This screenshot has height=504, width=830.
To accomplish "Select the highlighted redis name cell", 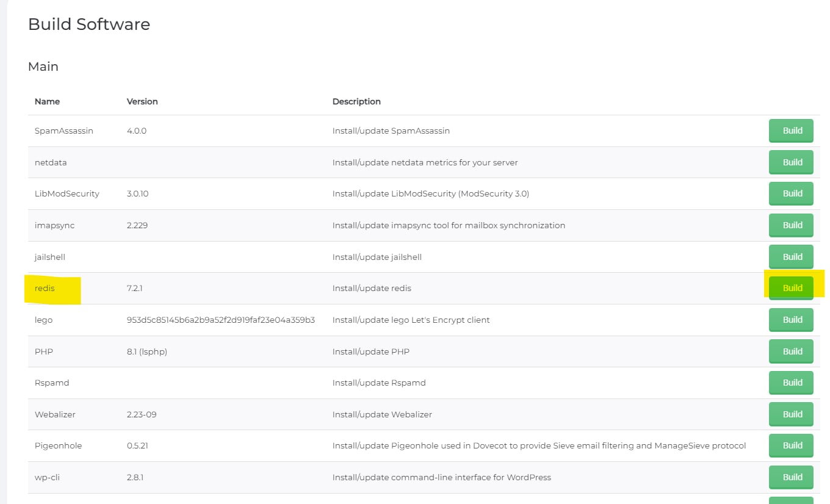I will click(x=45, y=288).
